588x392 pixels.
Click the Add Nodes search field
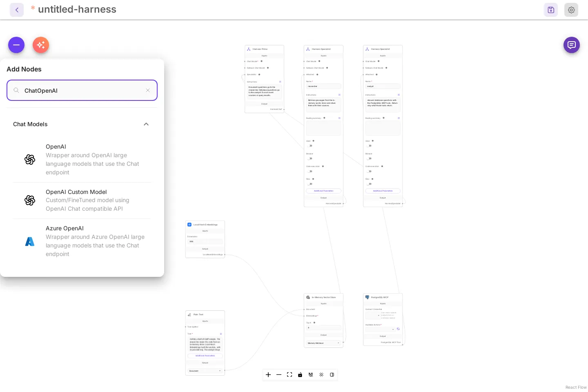82,90
